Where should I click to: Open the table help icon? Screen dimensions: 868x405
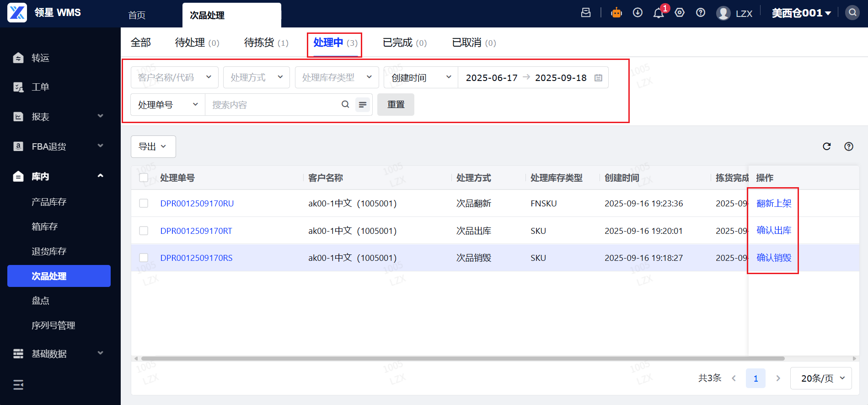[849, 146]
